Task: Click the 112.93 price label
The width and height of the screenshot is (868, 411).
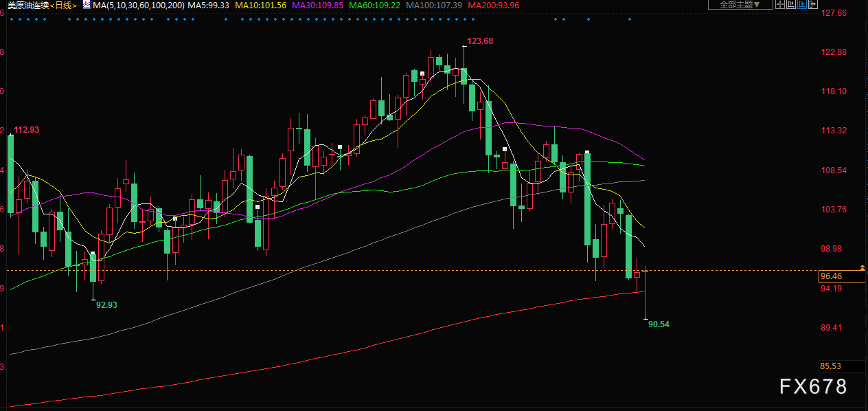Action: pyautogui.click(x=27, y=130)
